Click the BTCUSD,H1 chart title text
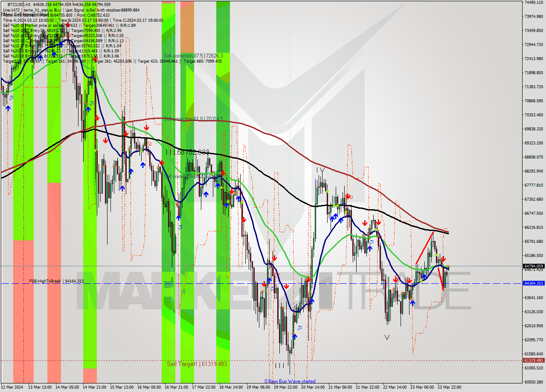 (19, 4)
